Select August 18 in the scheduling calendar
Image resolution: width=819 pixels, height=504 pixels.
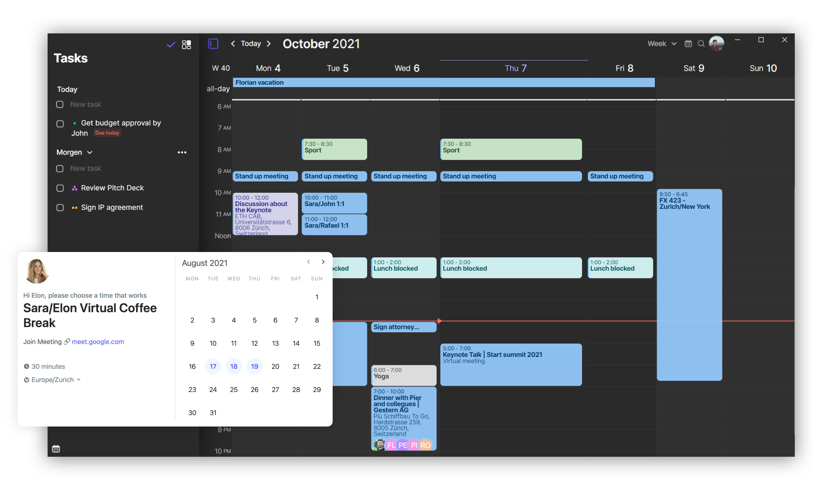pos(234,366)
